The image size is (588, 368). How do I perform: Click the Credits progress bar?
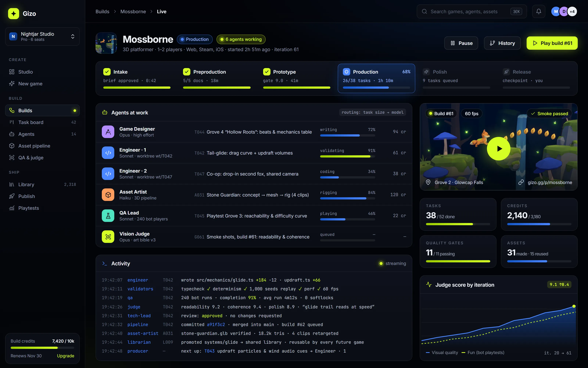tap(539, 224)
